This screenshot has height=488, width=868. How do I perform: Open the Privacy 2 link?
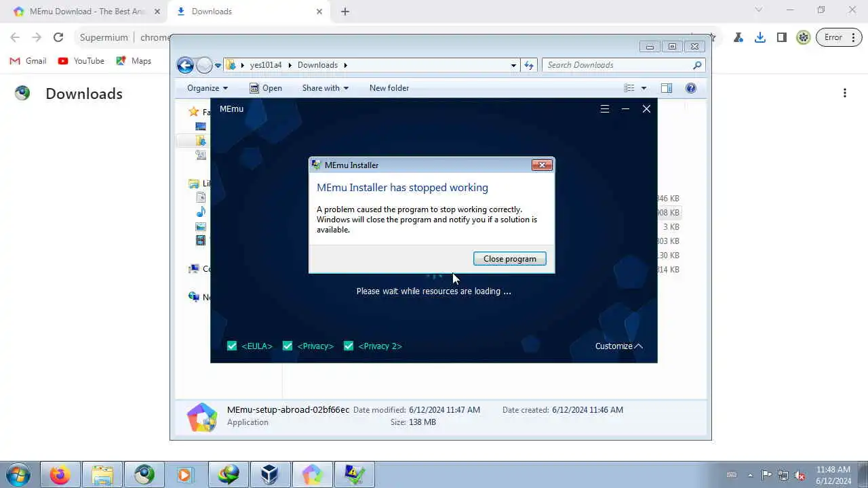[x=380, y=346]
